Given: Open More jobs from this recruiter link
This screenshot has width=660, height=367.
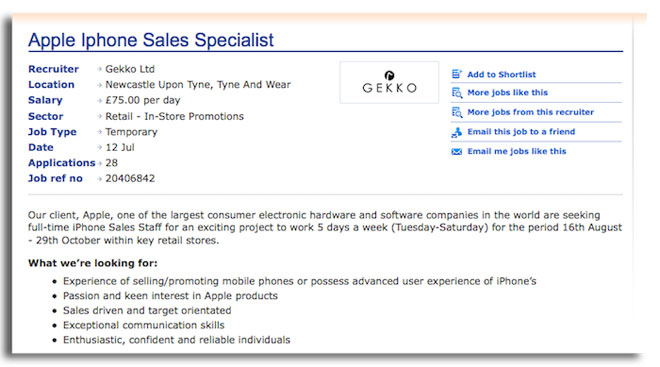Looking at the screenshot, I should (530, 112).
